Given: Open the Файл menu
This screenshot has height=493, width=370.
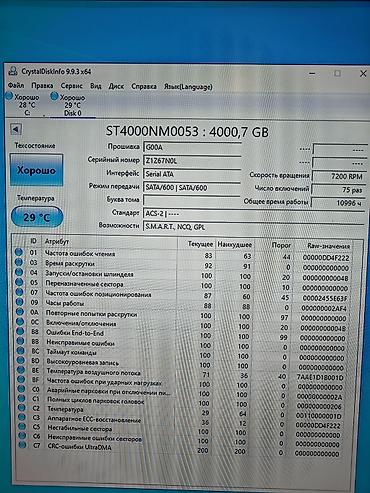Looking at the screenshot, I should click(16, 86).
